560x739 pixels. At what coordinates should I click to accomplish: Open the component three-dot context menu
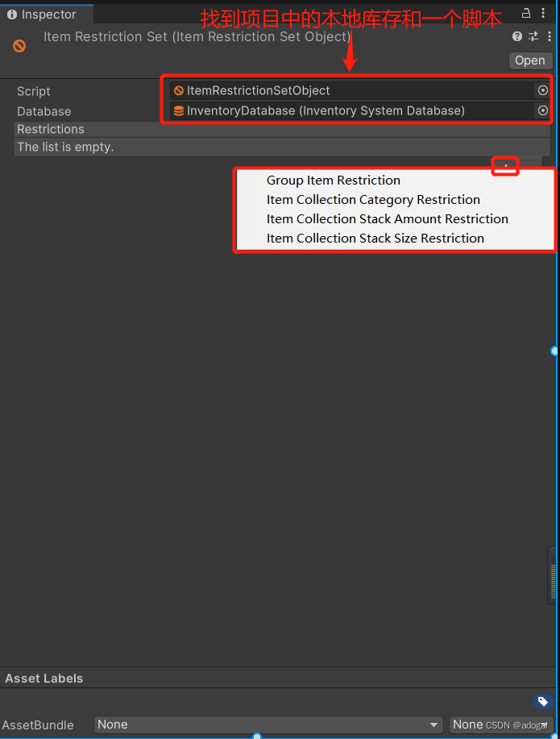click(550, 36)
